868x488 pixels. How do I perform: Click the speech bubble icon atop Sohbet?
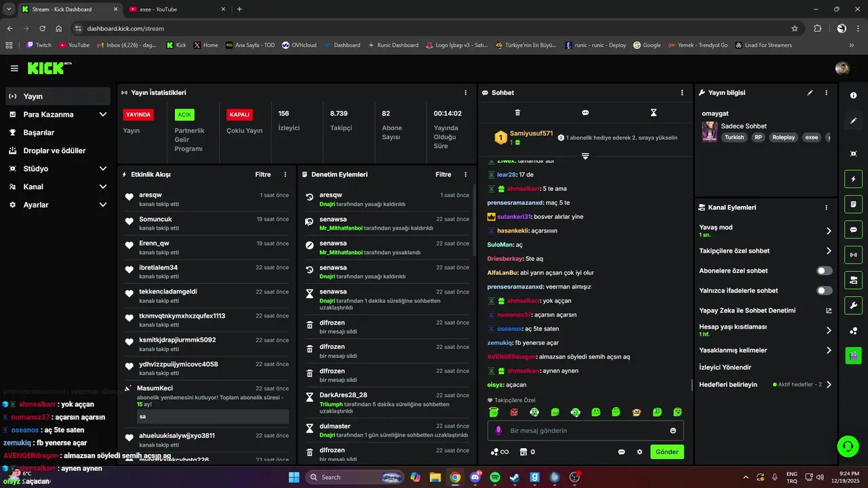pos(585,113)
